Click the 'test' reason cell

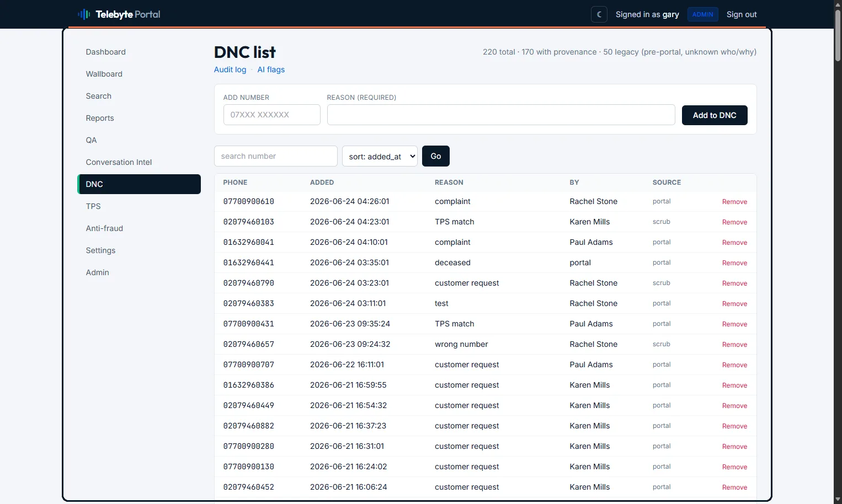441,304
